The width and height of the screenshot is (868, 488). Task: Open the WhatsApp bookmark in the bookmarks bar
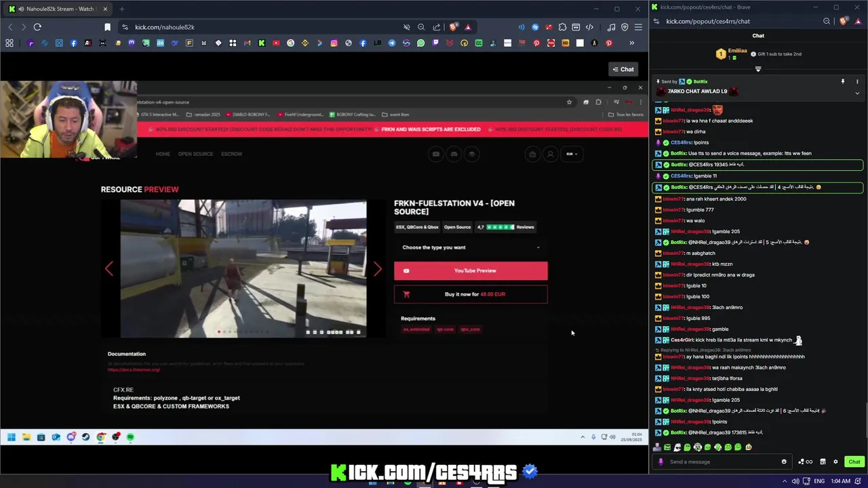420,43
